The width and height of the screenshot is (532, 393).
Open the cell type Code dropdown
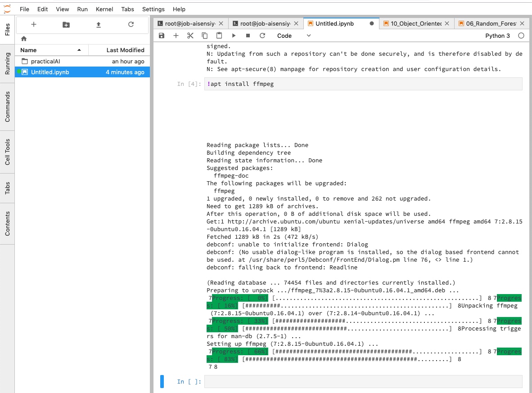coord(294,36)
